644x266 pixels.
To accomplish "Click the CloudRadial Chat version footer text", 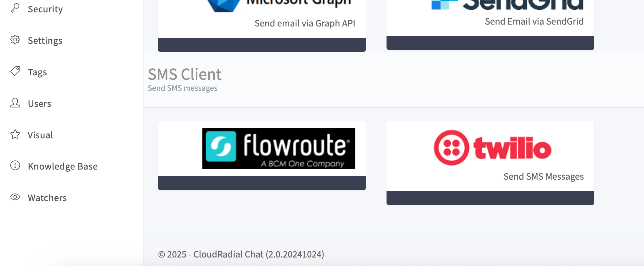I will tap(241, 254).
